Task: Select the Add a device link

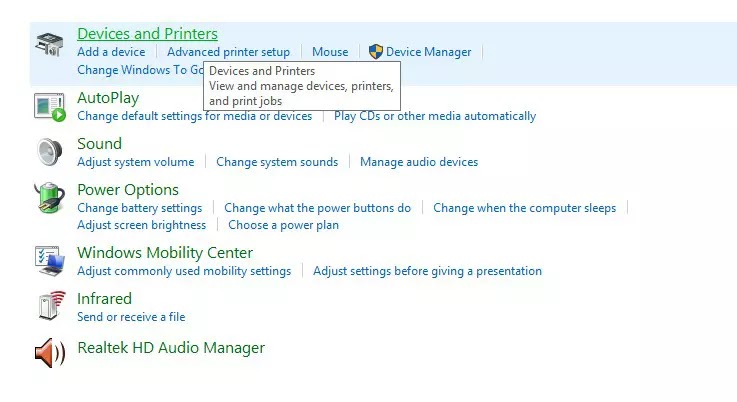Action: [x=111, y=52]
